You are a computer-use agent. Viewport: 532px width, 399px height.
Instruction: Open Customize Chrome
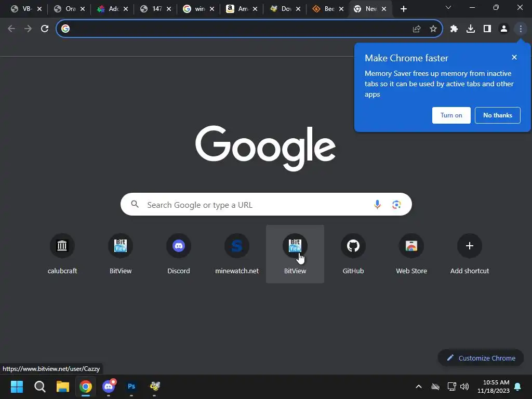pyautogui.click(x=481, y=358)
